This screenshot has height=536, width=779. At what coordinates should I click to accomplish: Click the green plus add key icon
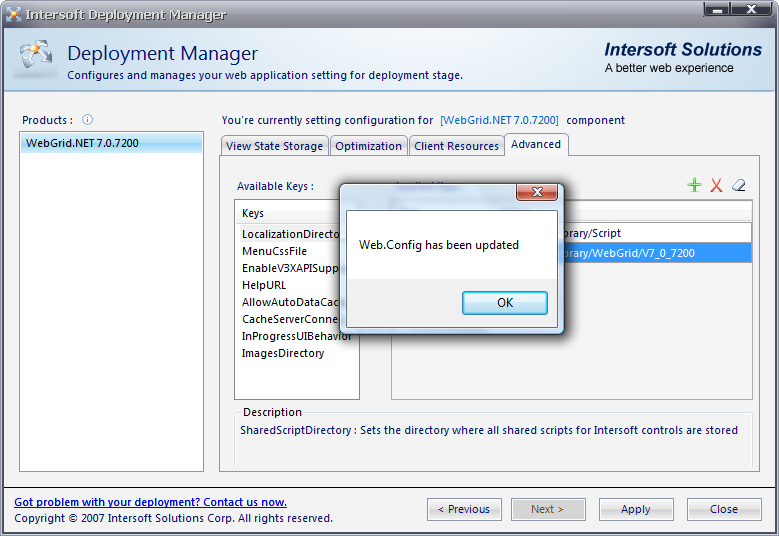coord(694,185)
